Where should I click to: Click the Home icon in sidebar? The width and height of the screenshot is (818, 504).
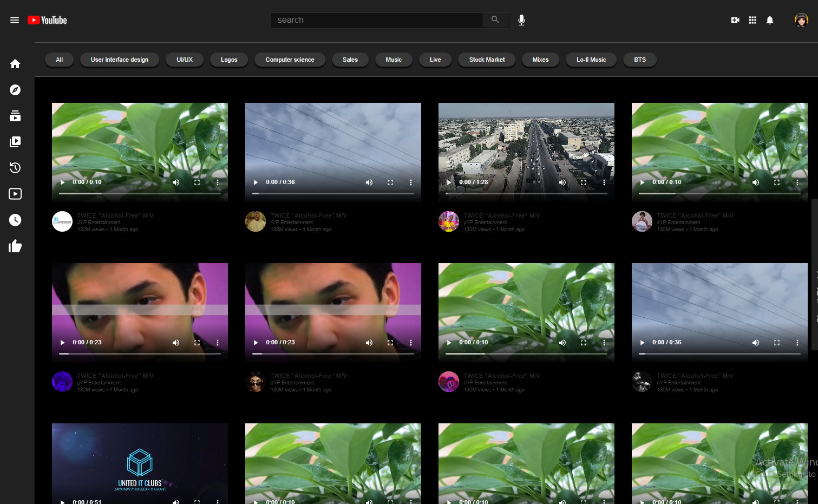coord(15,64)
